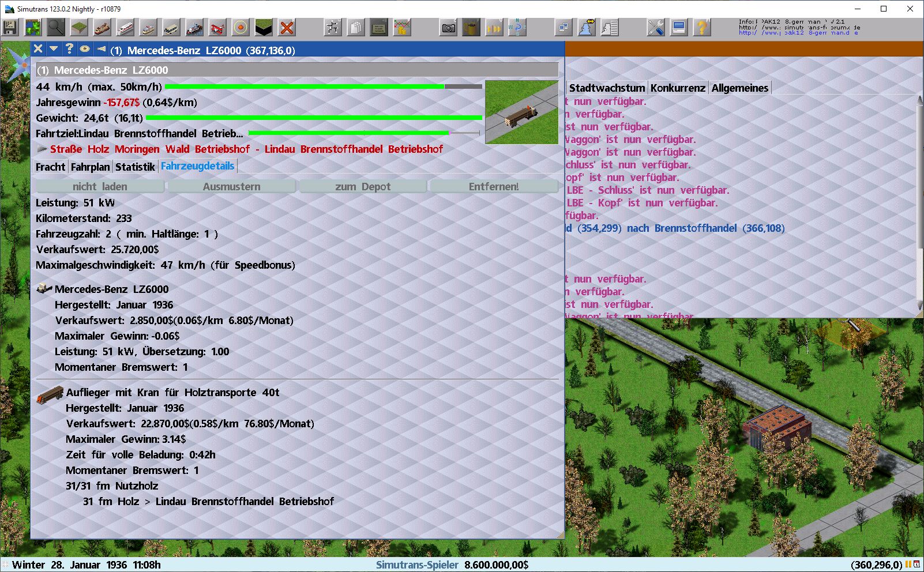Click the fast forward icon
924x572 pixels.
point(494,27)
